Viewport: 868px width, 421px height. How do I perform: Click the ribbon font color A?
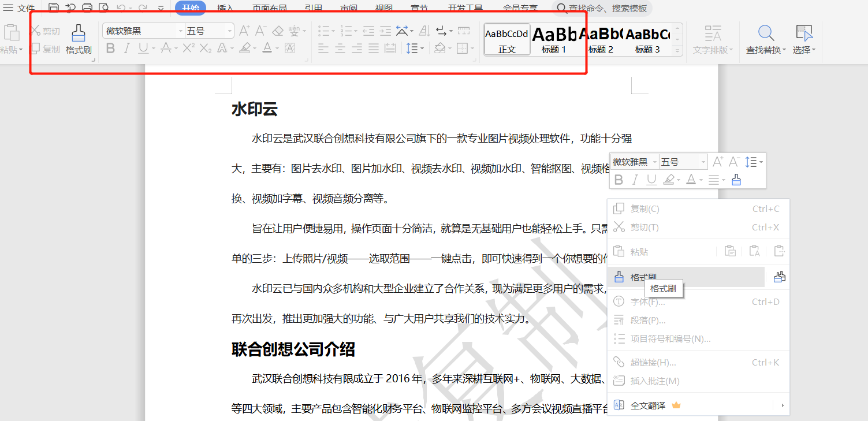267,49
